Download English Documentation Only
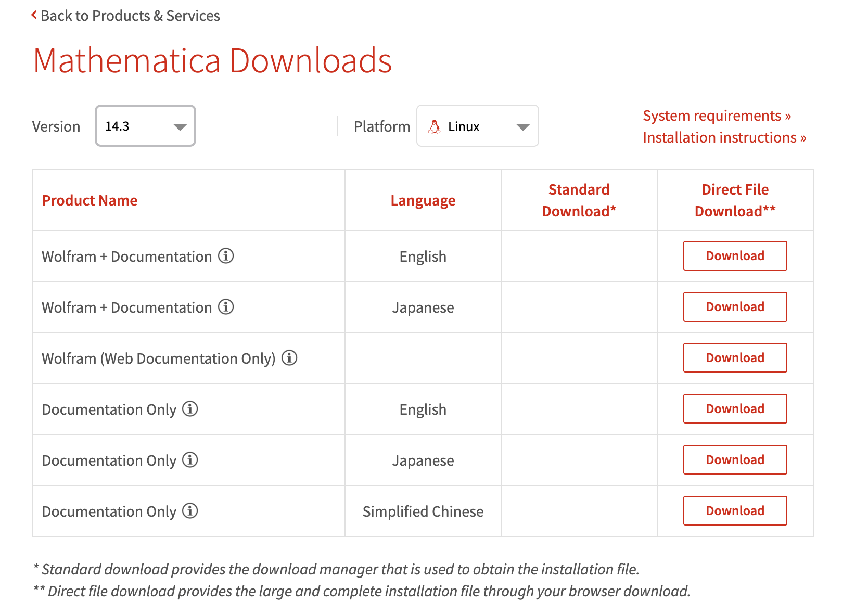 click(735, 408)
